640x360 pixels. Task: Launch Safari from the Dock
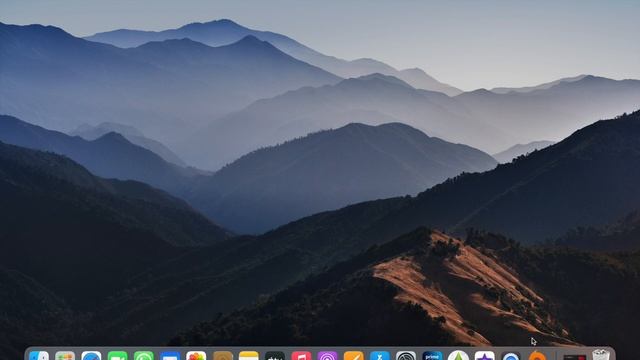click(x=91, y=356)
